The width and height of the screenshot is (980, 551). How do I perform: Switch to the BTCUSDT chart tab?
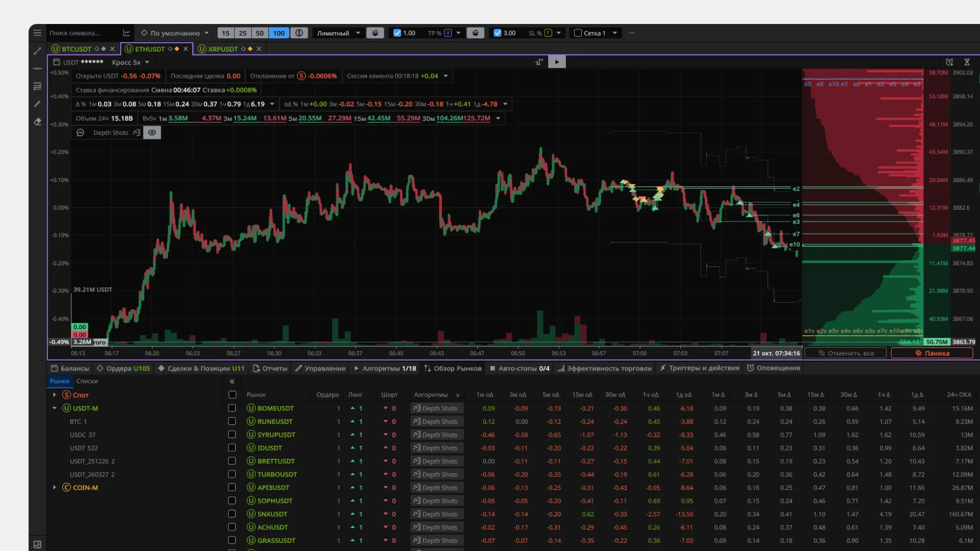pyautogui.click(x=77, y=49)
